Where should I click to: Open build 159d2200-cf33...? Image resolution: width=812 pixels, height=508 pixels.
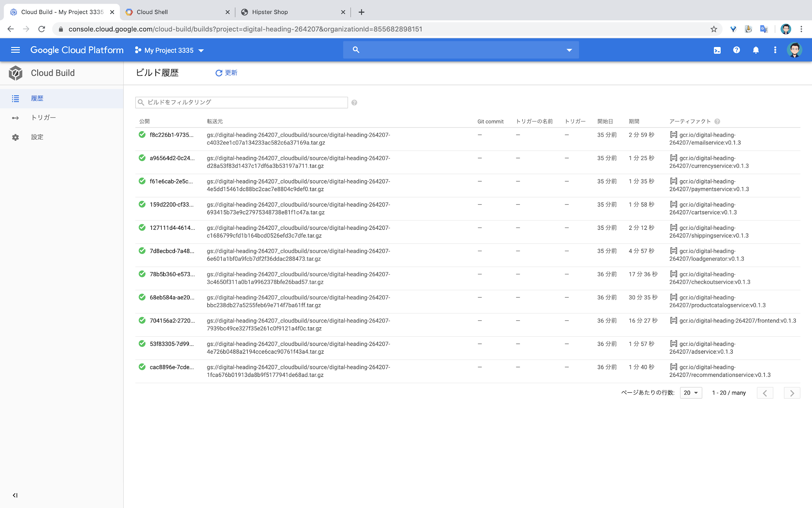(x=172, y=205)
